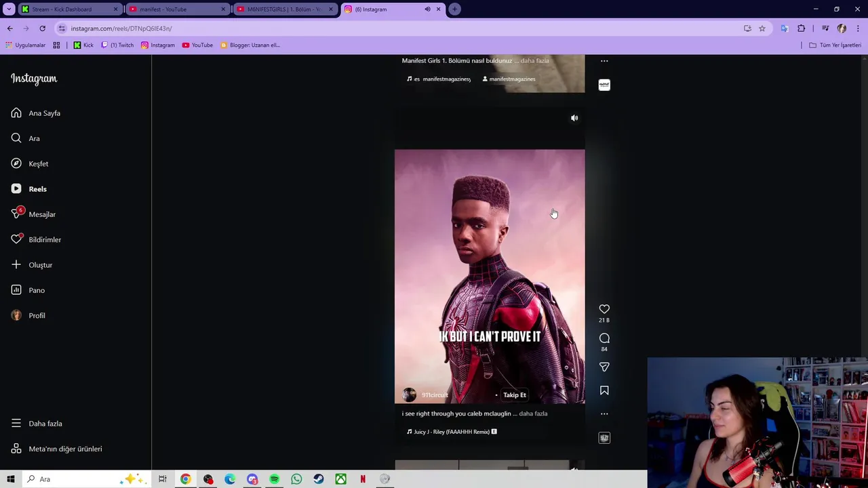Image resolution: width=868 pixels, height=488 pixels.
Task: Click the Instagram logo
Action: 34,79
